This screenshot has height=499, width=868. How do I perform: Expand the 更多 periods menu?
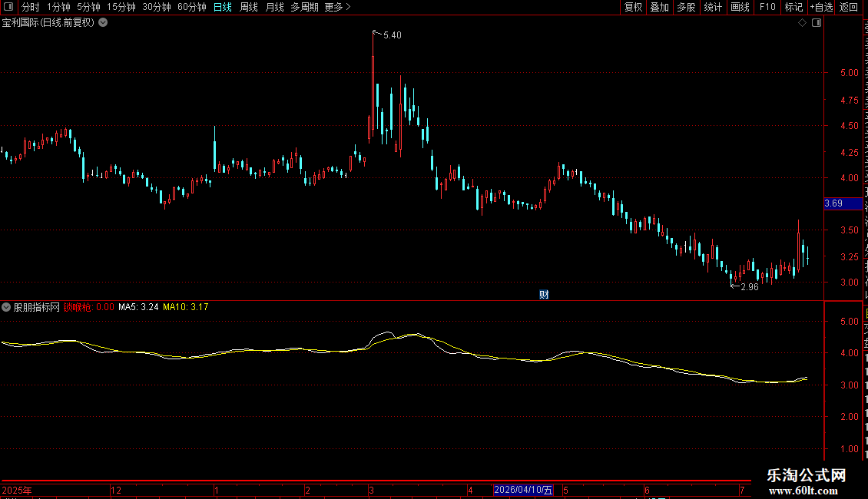[x=337, y=7]
